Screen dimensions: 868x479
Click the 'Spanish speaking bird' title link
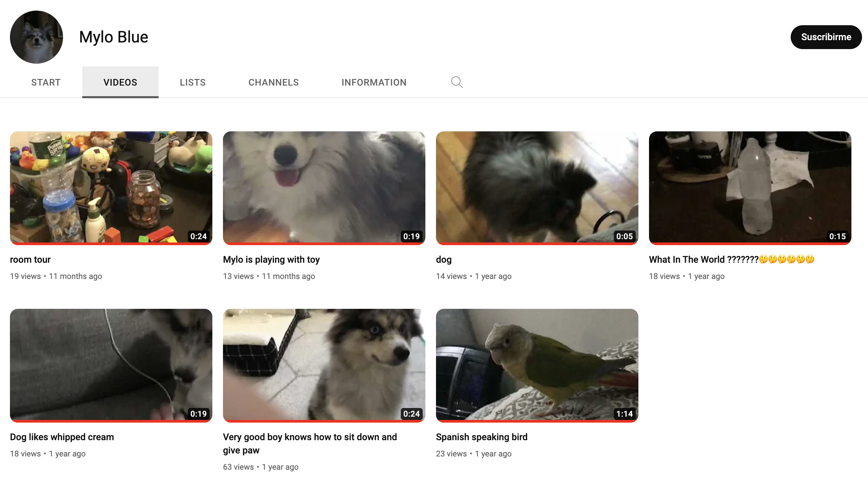click(x=481, y=437)
